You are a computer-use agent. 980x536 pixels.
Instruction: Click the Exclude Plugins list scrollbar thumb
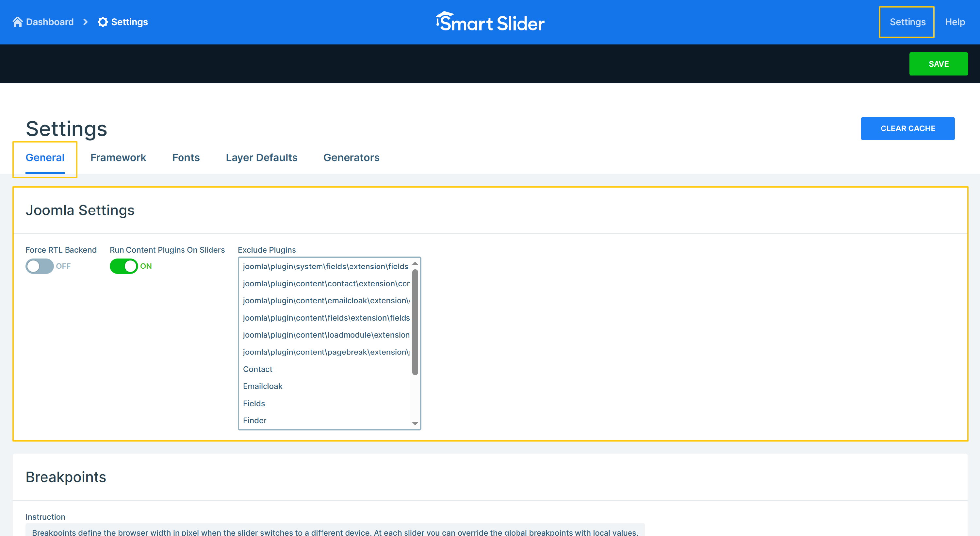pyautogui.click(x=415, y=322)
